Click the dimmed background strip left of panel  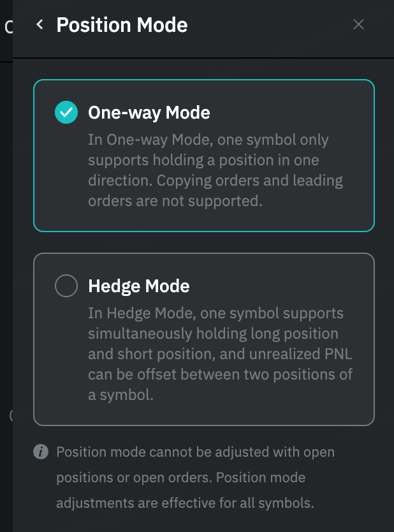(6, 255)
